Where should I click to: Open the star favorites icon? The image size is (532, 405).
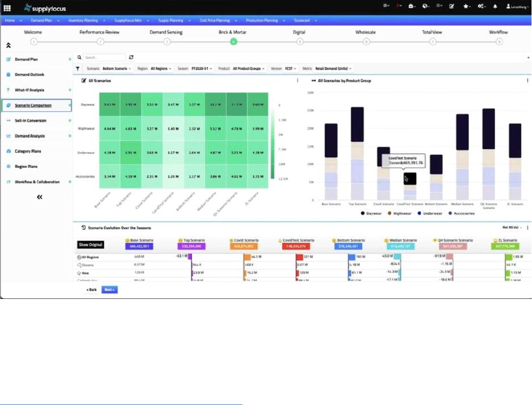click(466, 6)
